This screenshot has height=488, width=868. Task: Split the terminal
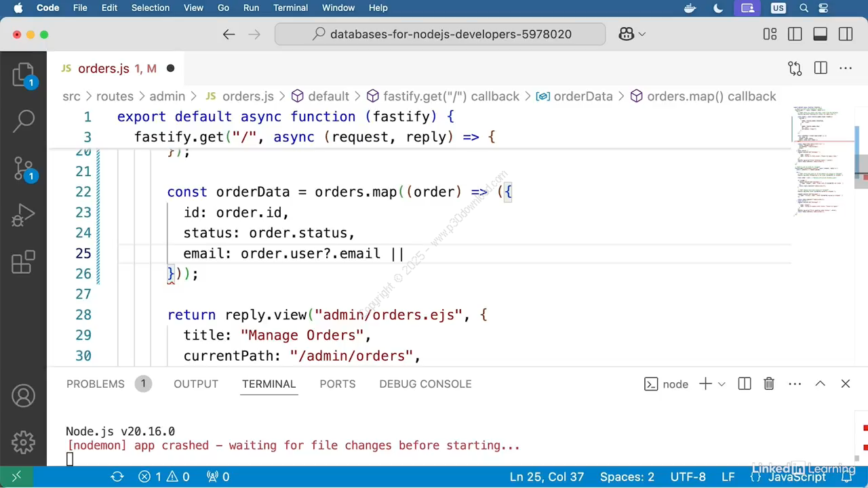[745, 384]
